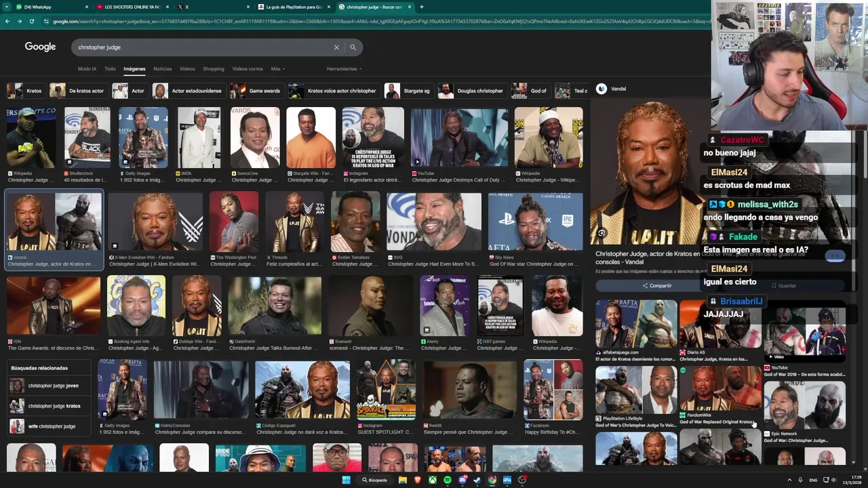Click Kratos voice actor christopher chip

pos(334,91)
